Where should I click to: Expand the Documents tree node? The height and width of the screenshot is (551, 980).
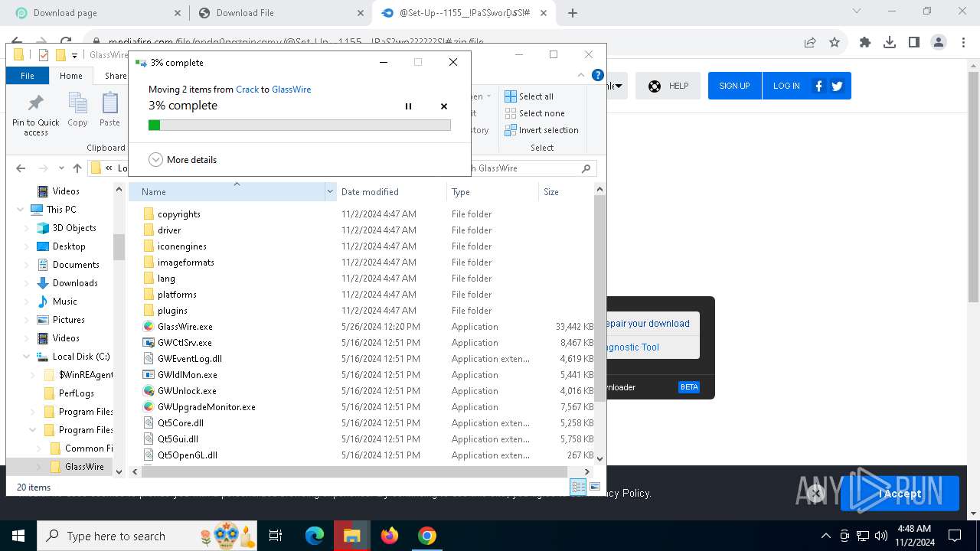click(27, 265)
